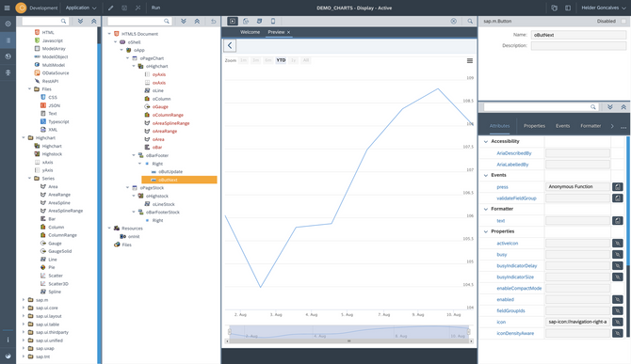Click the save icon in top bar

pos(124,8)
